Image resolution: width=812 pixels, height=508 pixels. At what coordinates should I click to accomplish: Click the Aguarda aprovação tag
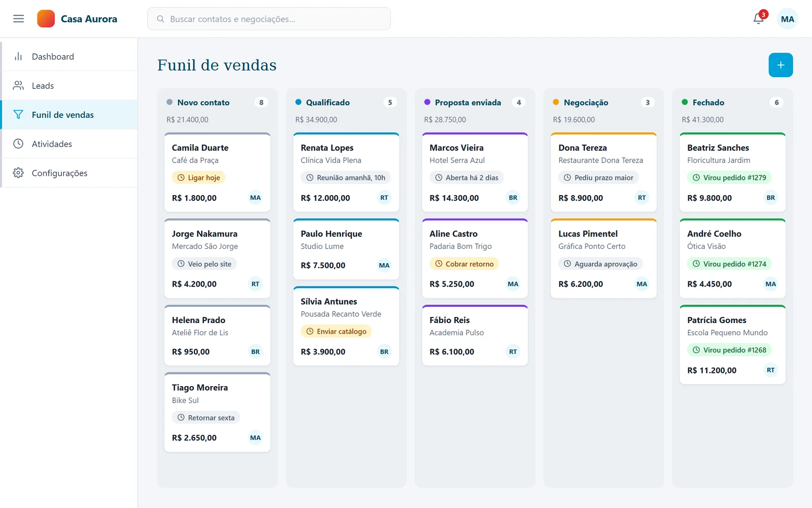coord(601,264)
